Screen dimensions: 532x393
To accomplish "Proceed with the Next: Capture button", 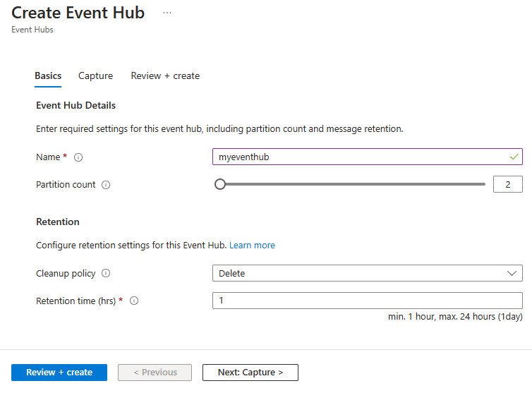I will pyautogui.click(x=250, y=373).
